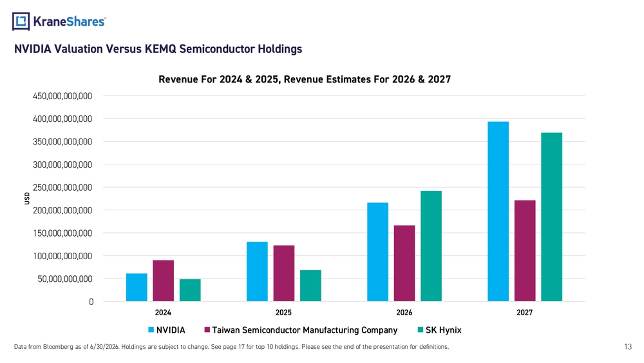Click the page number 13
Viewport: 644px width, 363px height.
point(628,346)
